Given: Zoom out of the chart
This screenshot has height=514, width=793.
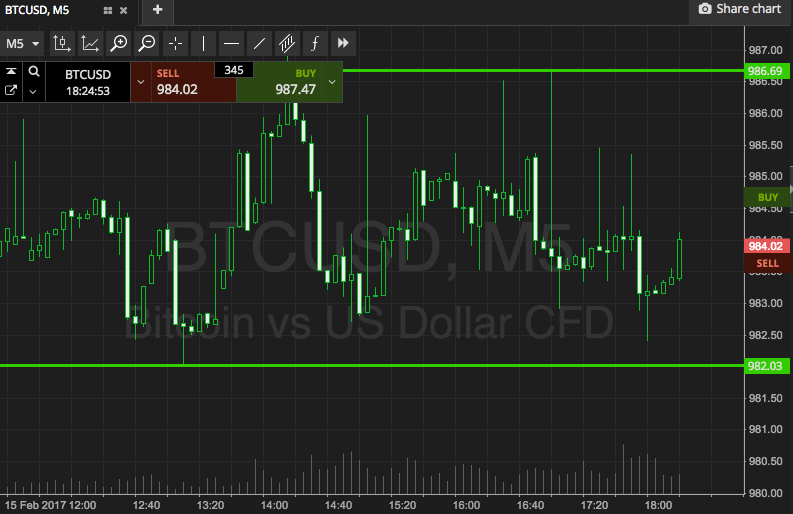Looking at the screenshot, I should (147, 43).
